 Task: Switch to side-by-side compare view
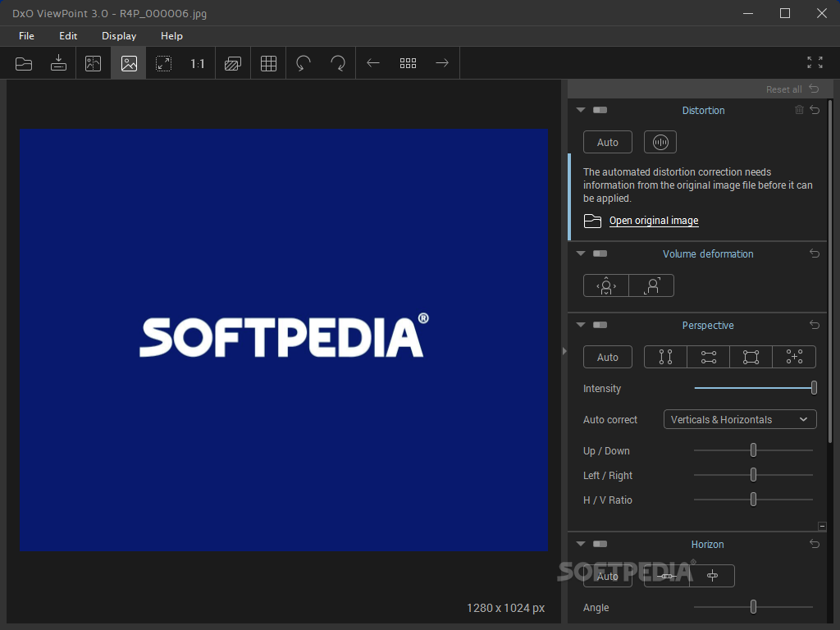(94, 63)
